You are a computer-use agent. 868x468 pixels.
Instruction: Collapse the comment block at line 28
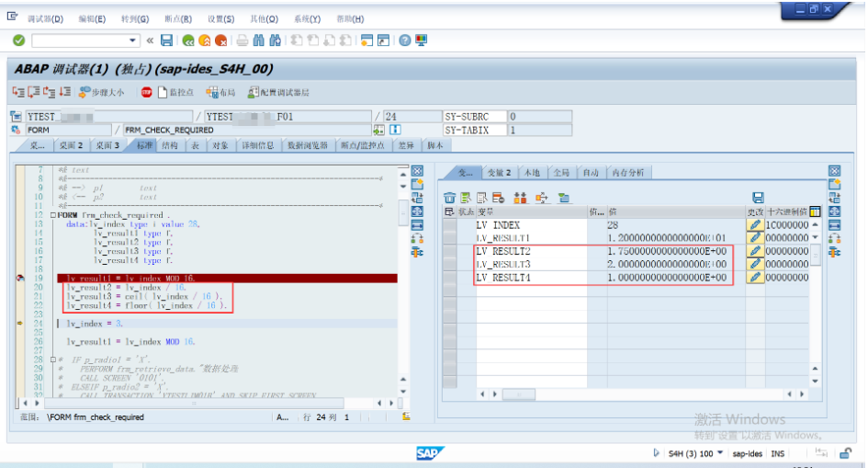coord(53,360)
